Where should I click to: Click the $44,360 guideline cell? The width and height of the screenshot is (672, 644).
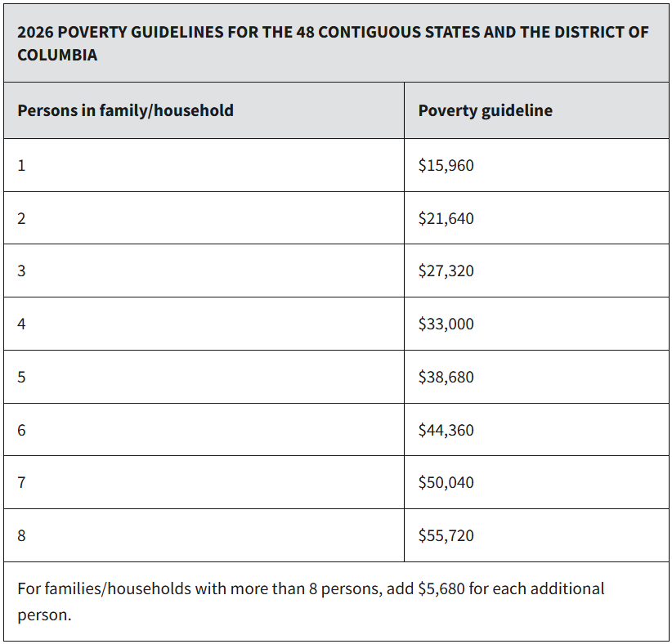pos(446,430)
